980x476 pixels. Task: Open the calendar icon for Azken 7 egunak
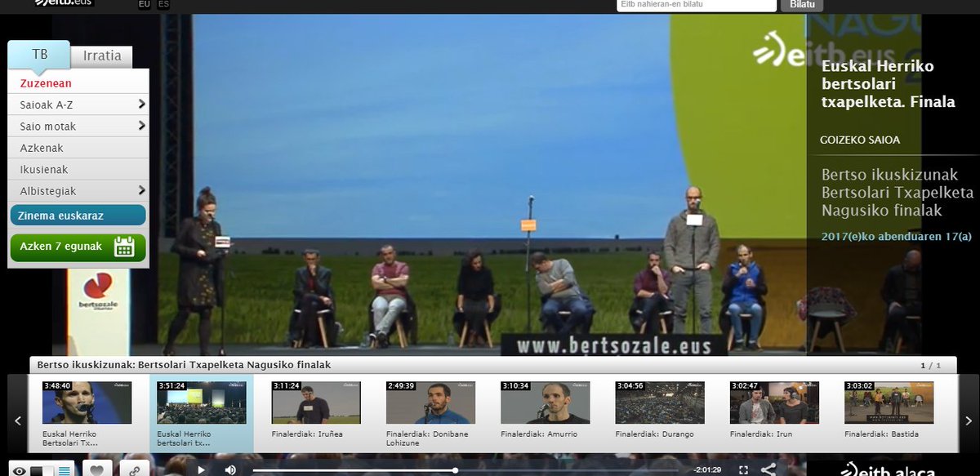[124, 247]
